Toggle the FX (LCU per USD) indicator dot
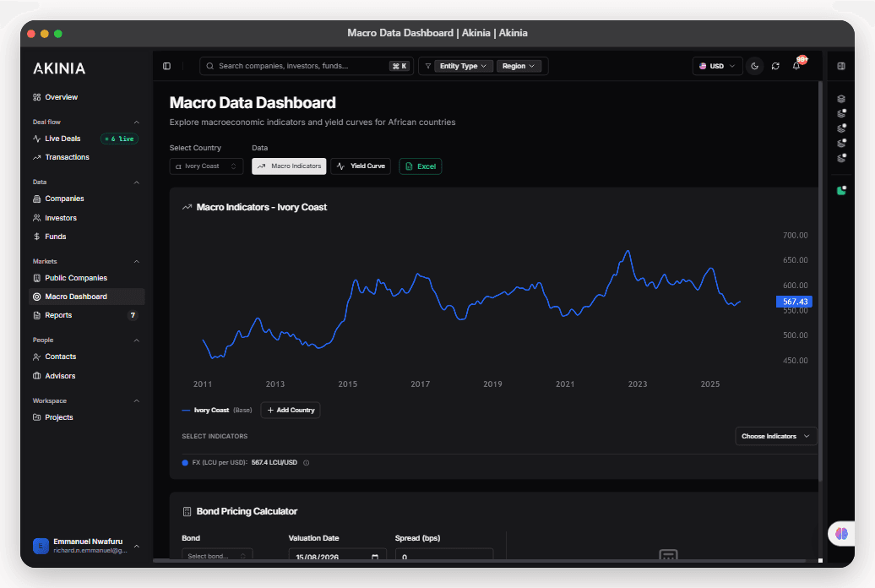 (x=185, y=463)
